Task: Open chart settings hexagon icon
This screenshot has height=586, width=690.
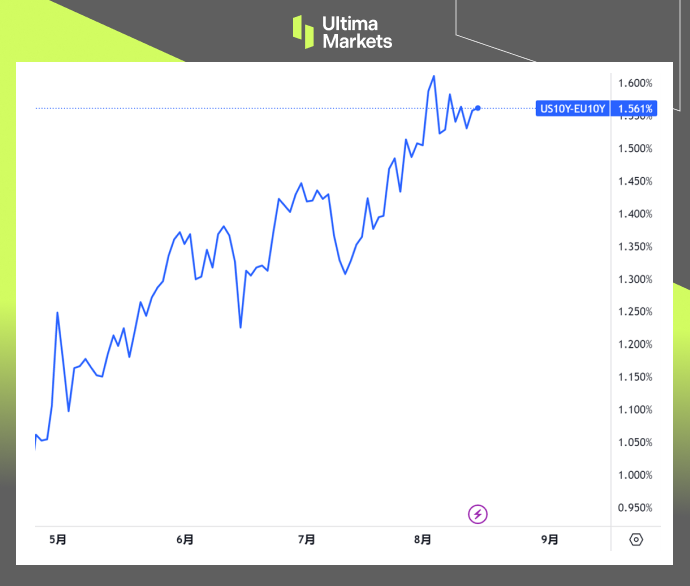Action: (x=636, y=539)
